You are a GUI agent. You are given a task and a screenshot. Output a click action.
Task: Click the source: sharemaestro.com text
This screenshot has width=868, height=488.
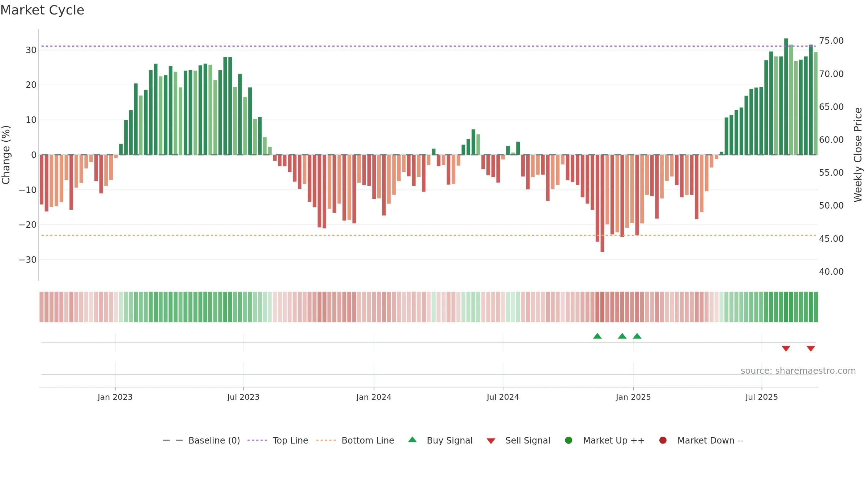click(x=798, y=371)
